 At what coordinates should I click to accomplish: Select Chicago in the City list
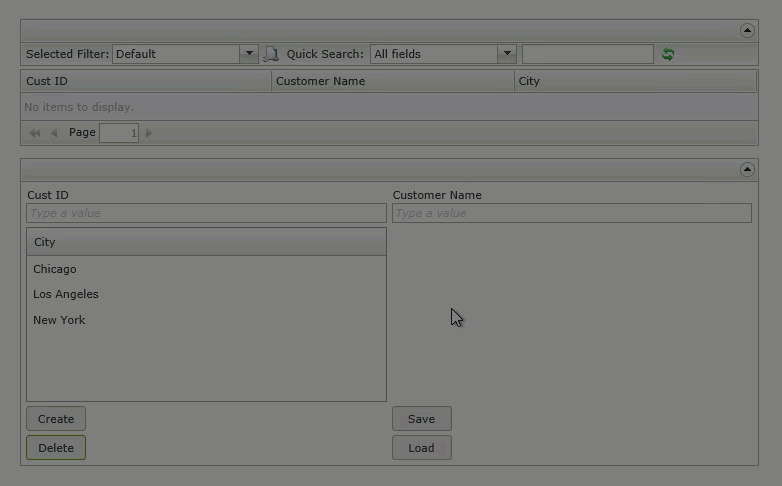click(x=55, y=269)
